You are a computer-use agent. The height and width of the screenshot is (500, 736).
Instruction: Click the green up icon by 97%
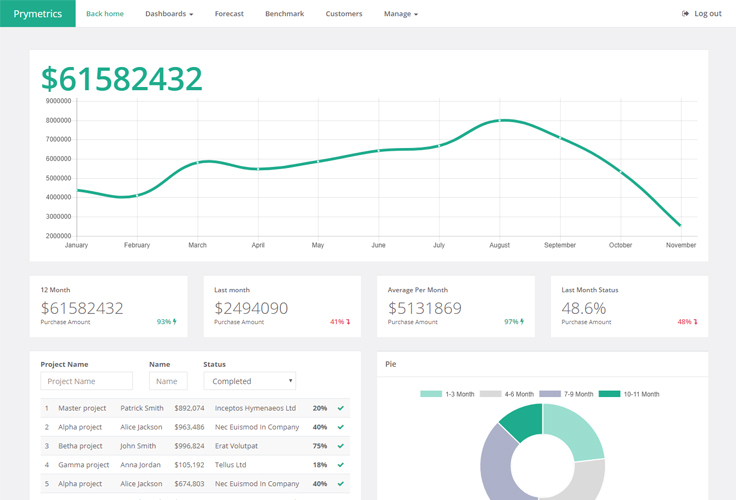click(522, 322)
